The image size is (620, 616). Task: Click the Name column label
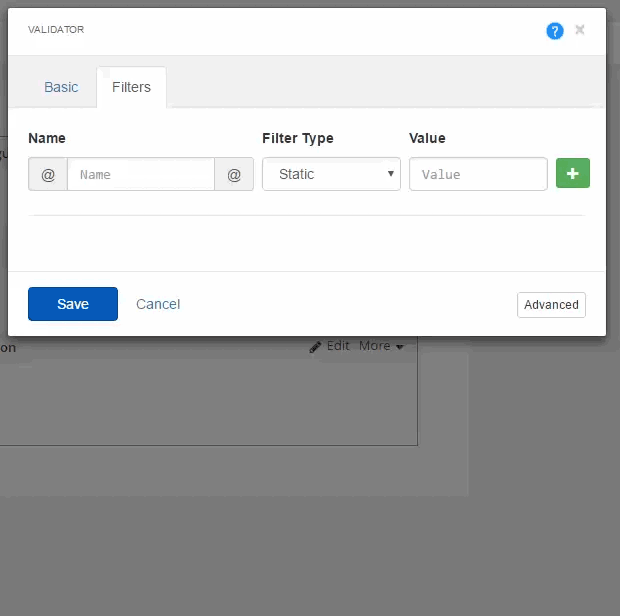(47, 138)
